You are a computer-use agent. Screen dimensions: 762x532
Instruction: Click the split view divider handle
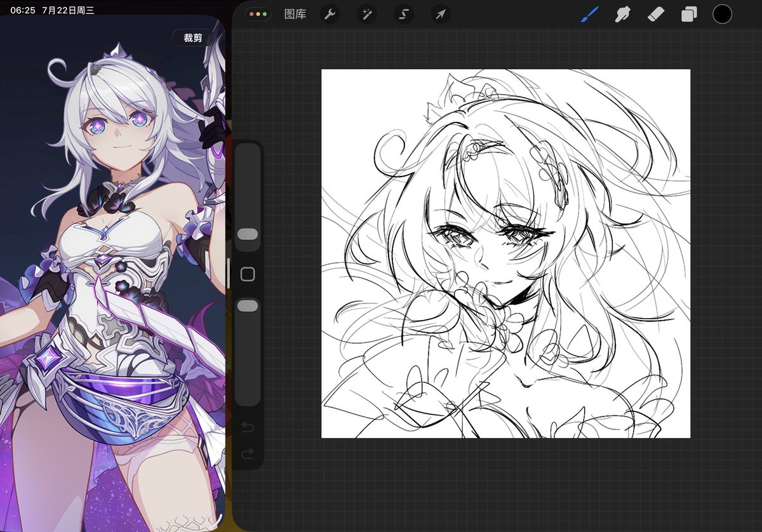(228, 274)
